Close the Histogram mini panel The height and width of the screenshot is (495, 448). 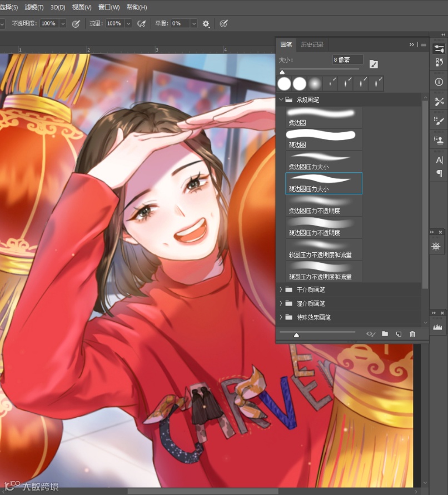(x=442, y=313)
